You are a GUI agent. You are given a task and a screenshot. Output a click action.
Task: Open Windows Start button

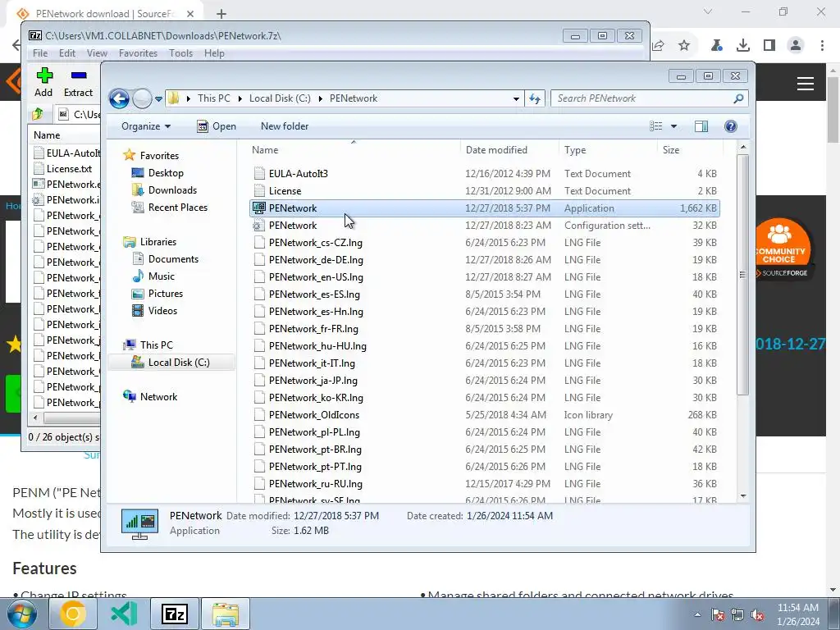tap(21, 614)
